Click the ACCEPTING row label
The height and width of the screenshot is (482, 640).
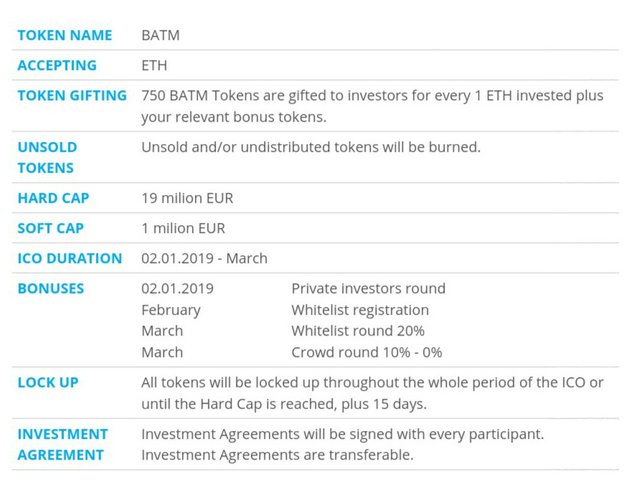[57, 65]
